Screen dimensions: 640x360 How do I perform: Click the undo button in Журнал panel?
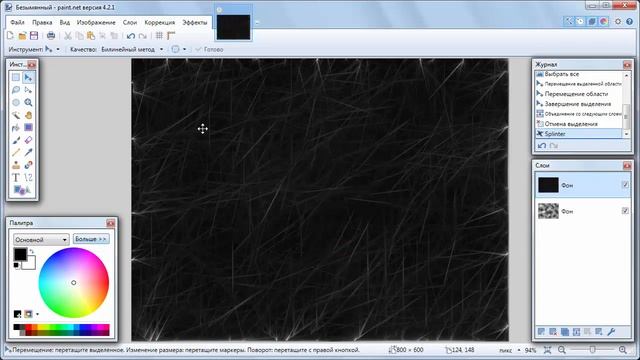[x=542, y=146]
